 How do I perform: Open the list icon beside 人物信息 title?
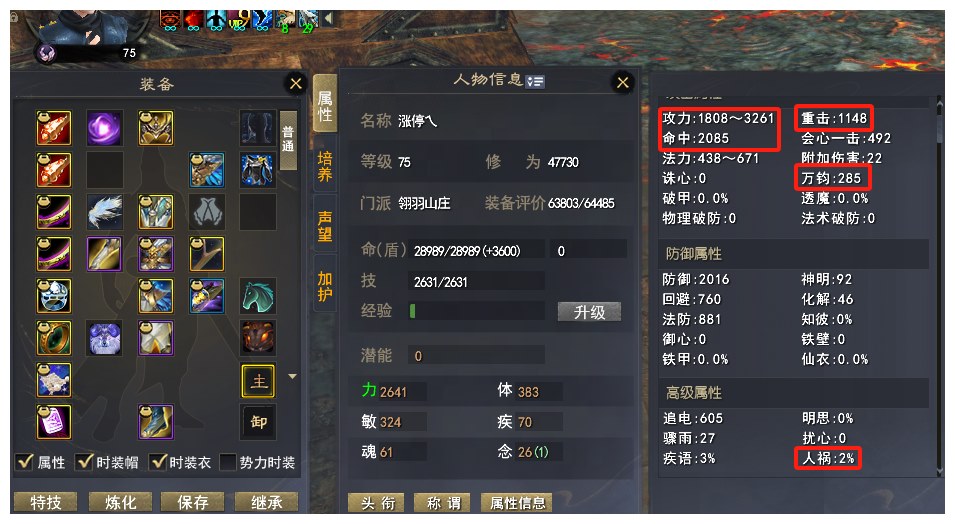535,81
